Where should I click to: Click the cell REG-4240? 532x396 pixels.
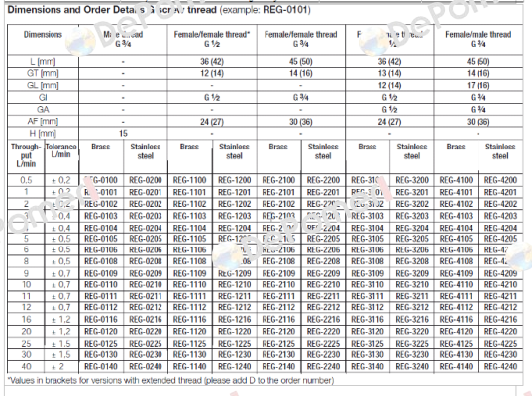(500, 367)
